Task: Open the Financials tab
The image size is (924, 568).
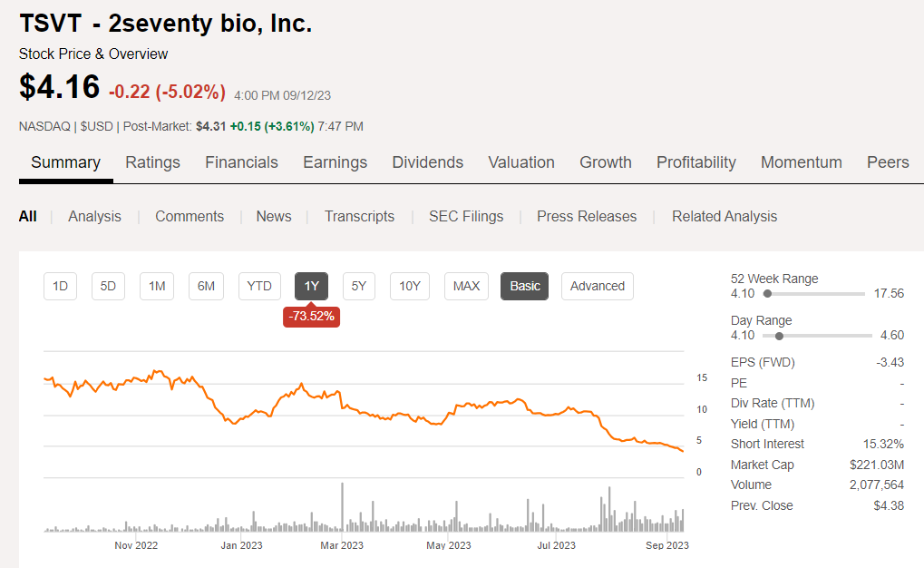Action: click(x=241, y=162)
